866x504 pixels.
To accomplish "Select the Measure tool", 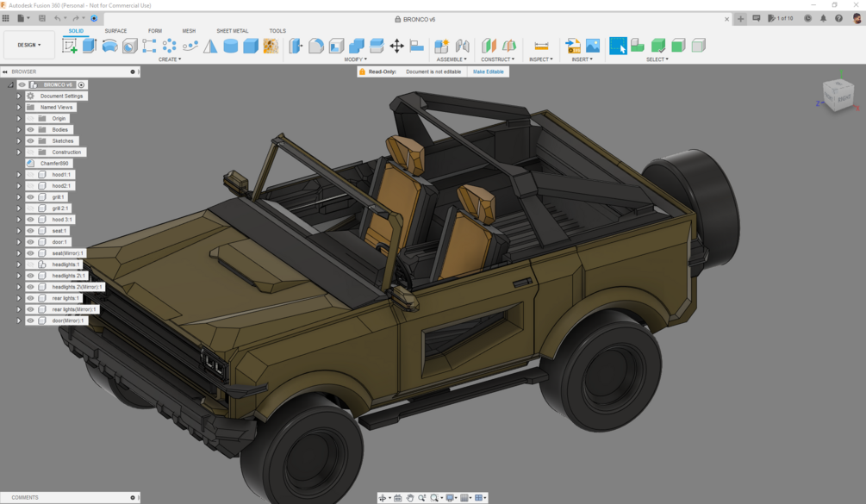I will (541, 46).
